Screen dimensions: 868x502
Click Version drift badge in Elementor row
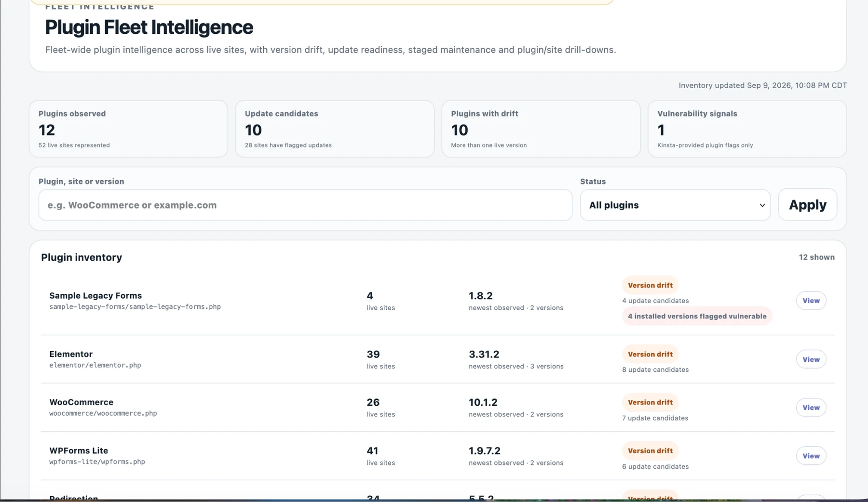coord(650,354)
